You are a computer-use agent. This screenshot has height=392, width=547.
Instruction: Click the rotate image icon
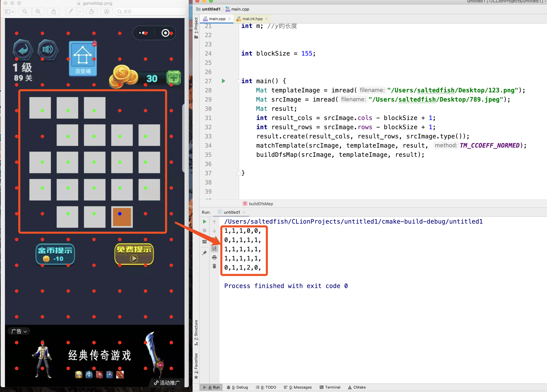[92, 12]
